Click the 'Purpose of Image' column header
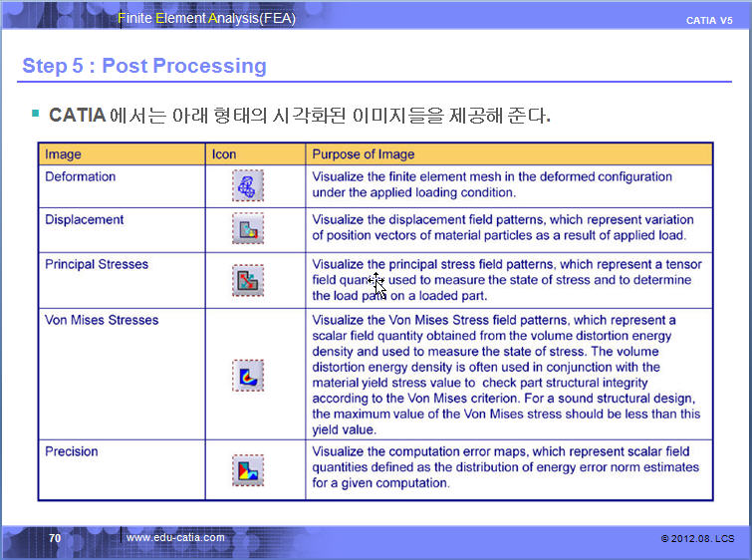 [x=364, y=154]
